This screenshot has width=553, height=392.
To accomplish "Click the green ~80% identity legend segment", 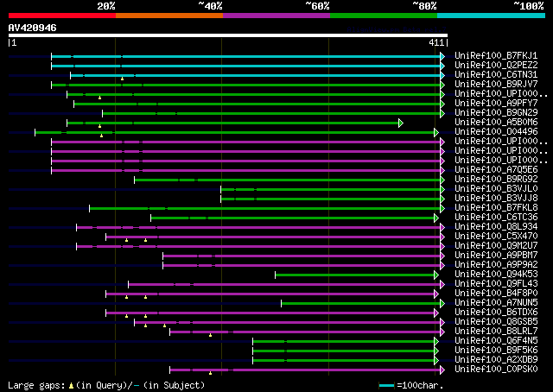I will click(384, 16).
